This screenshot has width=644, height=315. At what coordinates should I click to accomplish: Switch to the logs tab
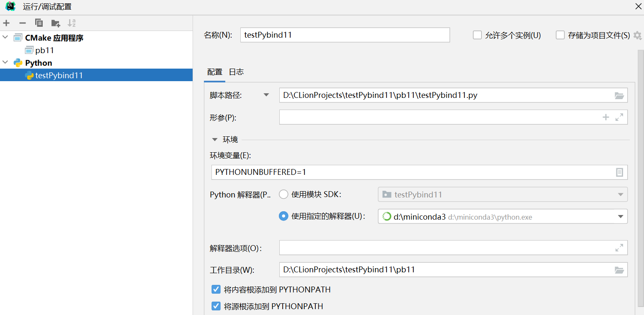(236, 72)
